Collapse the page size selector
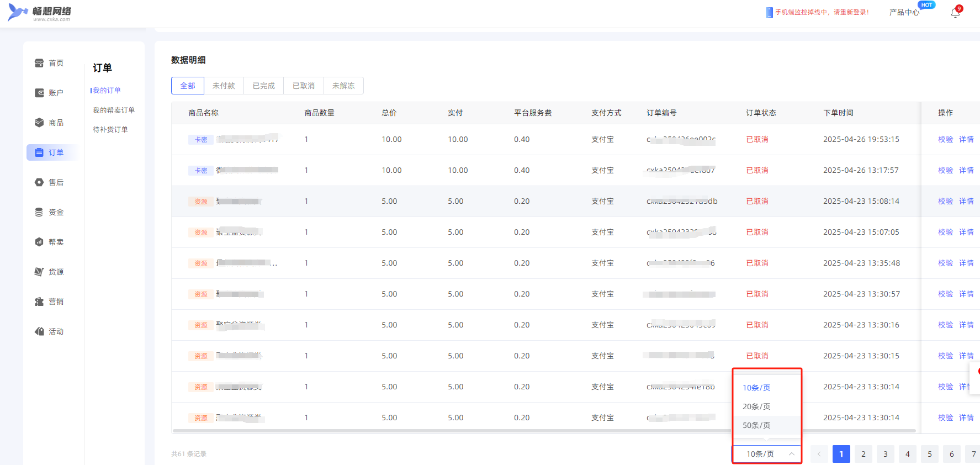The image size is (980, 465). [x=767, y=454]
